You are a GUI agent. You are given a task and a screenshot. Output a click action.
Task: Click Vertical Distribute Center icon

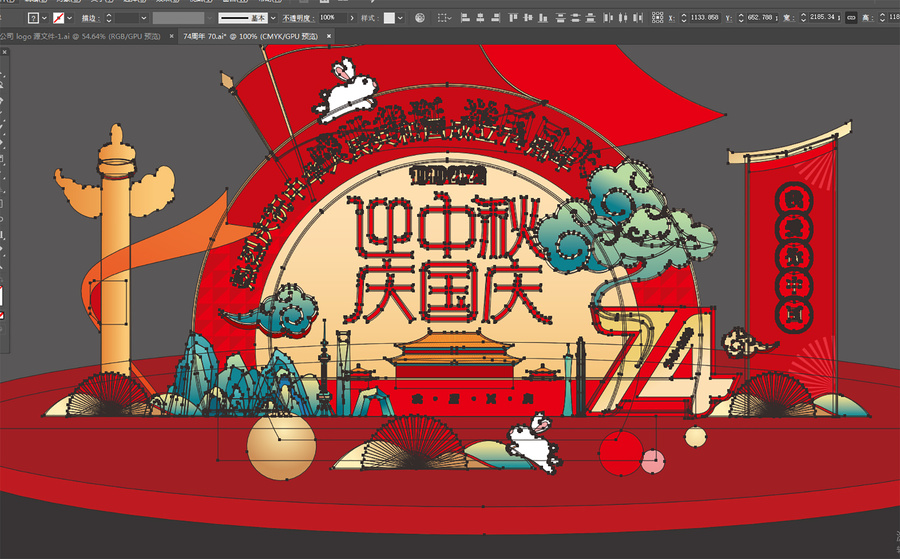(576, 18)
